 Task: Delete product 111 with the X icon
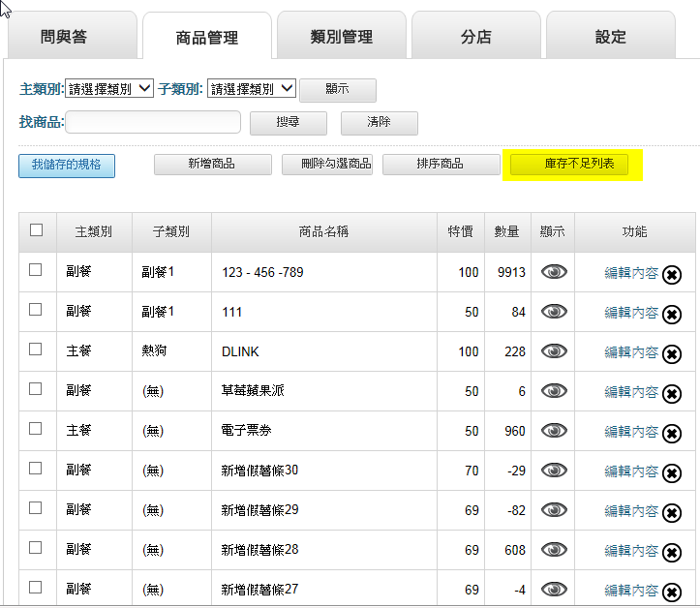(x=672, y=315)
